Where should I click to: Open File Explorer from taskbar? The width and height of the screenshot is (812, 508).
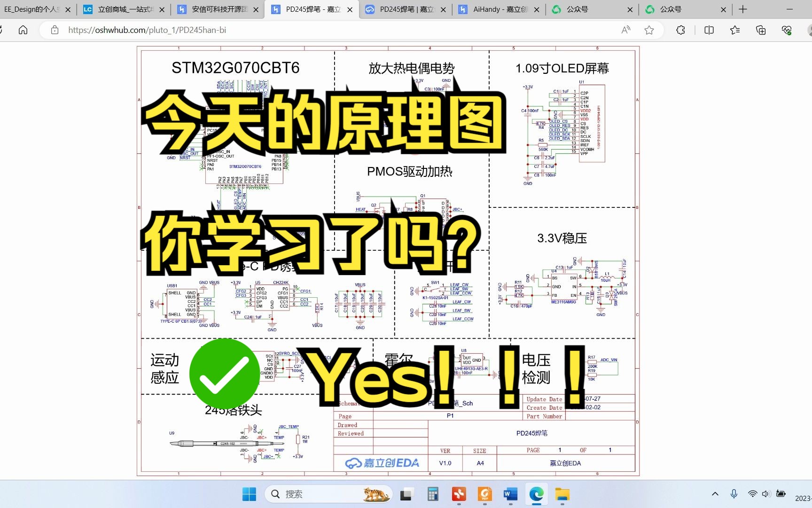(562, 494)
